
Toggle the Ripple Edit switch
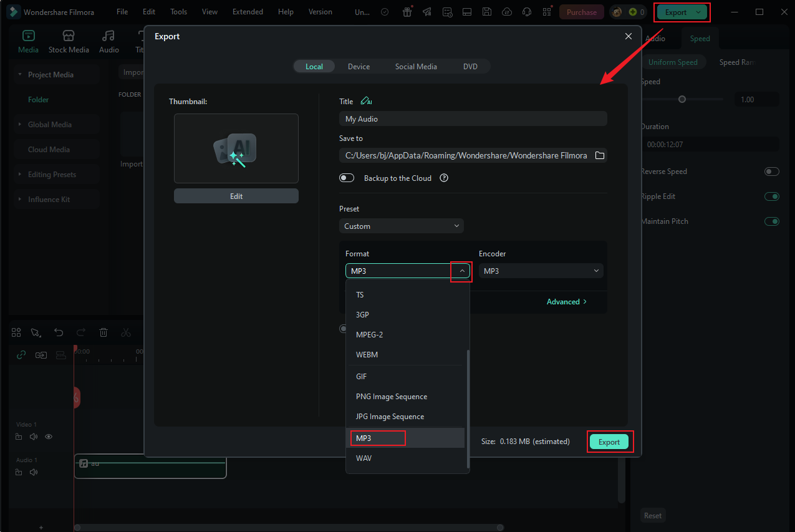772,196
